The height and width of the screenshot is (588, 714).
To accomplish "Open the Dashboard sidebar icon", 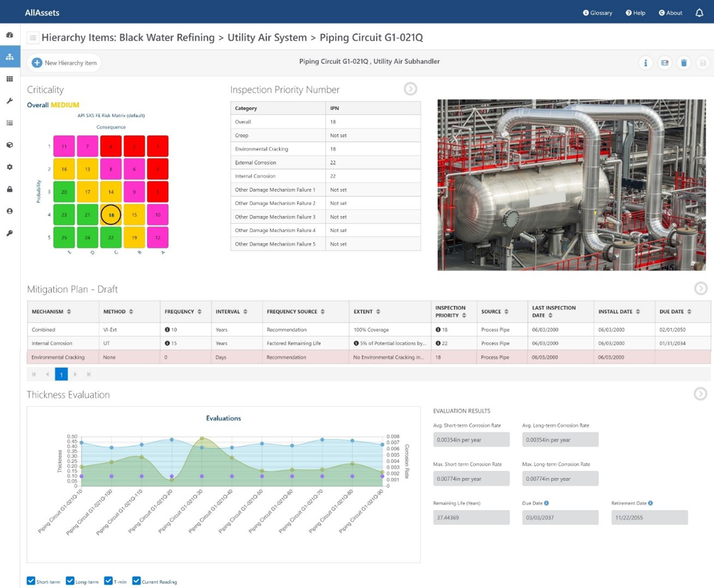I will pos(10,34).
